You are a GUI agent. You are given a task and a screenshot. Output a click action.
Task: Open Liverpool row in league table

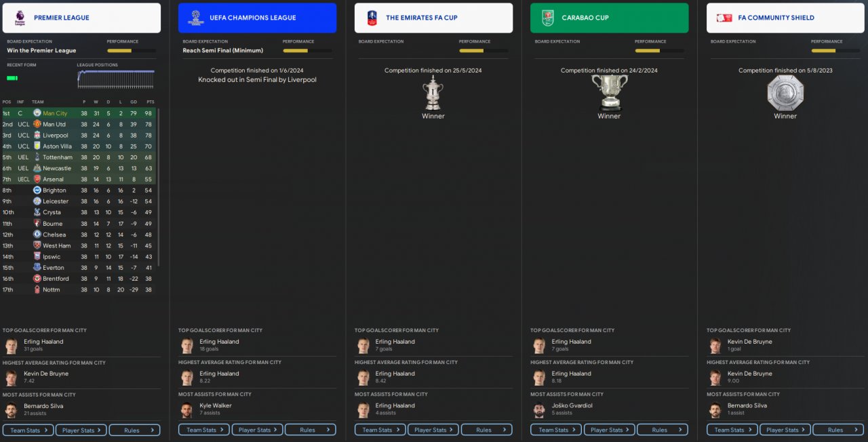pyautogui.click(x=79, y=136)
